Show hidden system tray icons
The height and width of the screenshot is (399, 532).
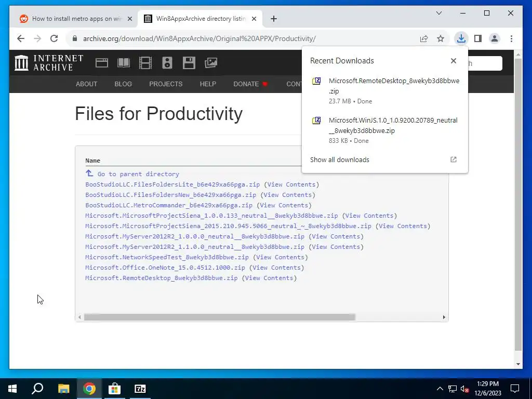[440, 389]
